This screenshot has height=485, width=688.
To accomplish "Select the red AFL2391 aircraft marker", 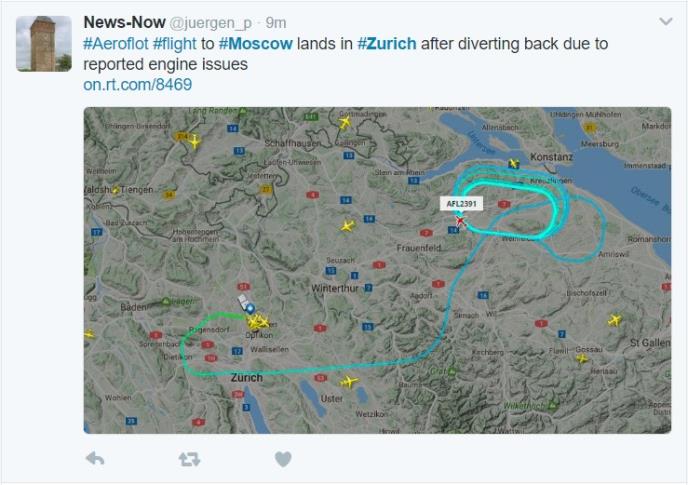I will click(460, 220).
